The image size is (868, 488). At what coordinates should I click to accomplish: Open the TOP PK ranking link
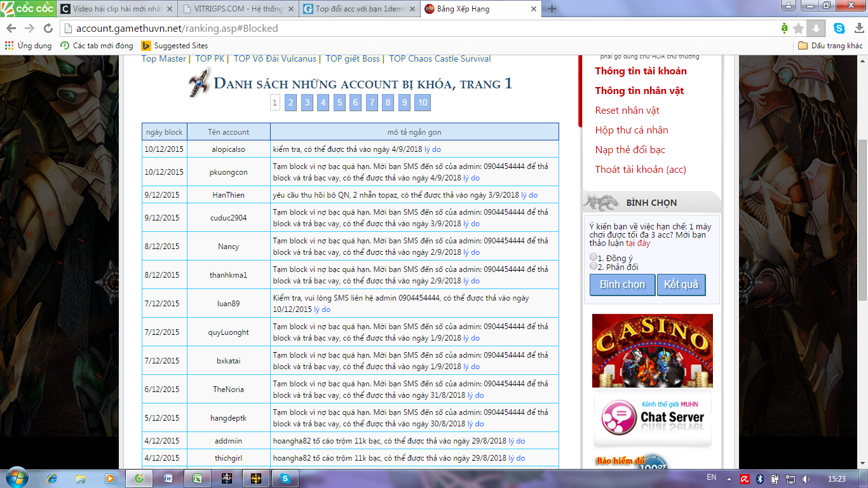point(210,58)
